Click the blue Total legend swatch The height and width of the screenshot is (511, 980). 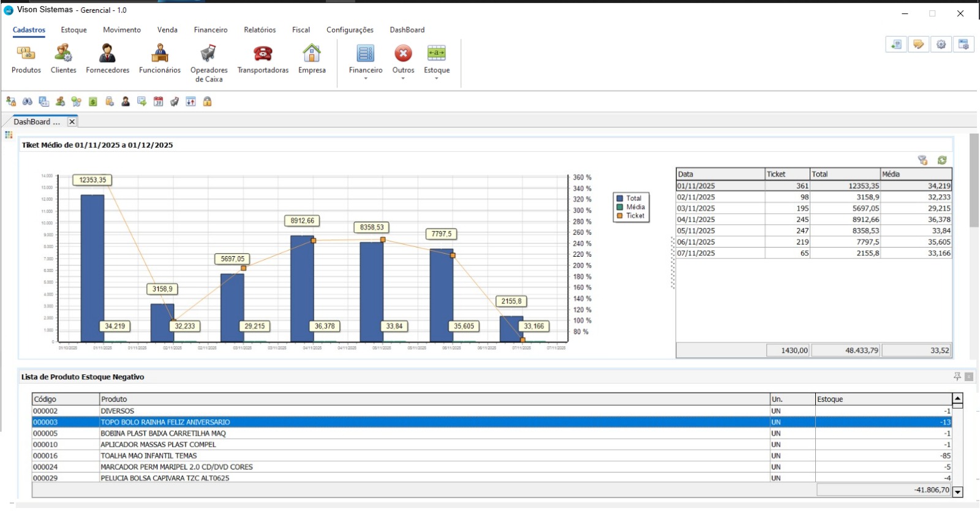(x=620, y=199)
